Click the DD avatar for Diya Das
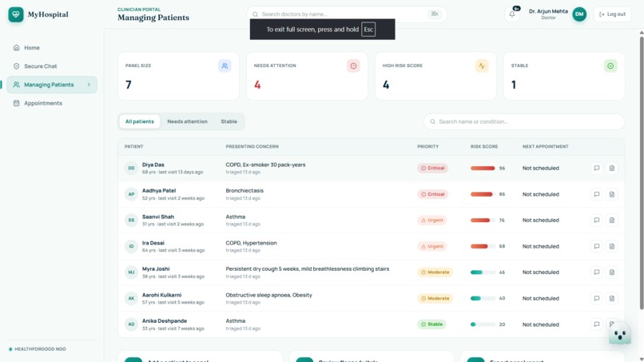 (x=131, y=168)
